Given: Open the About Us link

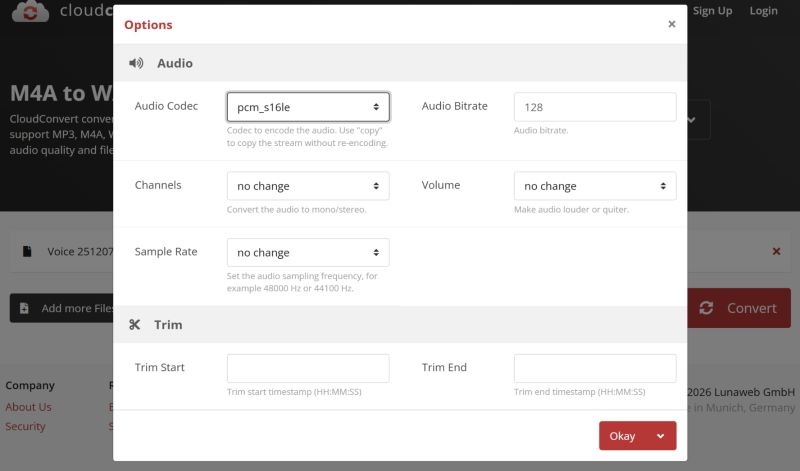Looking at the screenshot, I should pos(29,407).
